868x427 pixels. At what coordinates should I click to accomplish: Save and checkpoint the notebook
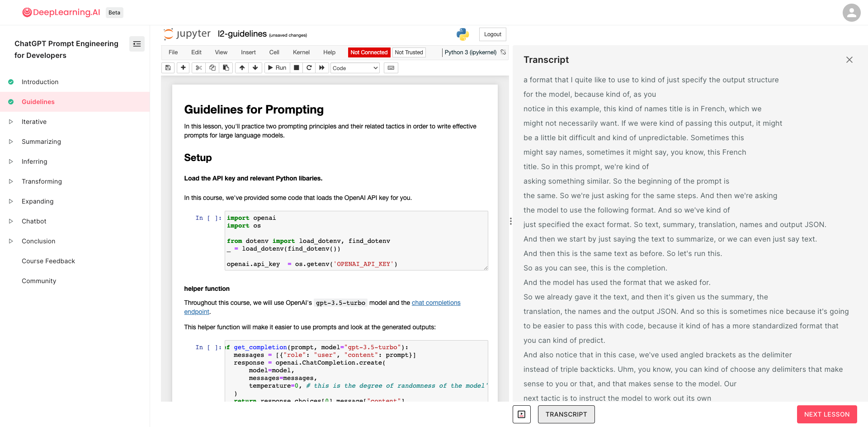coord(168,68)
